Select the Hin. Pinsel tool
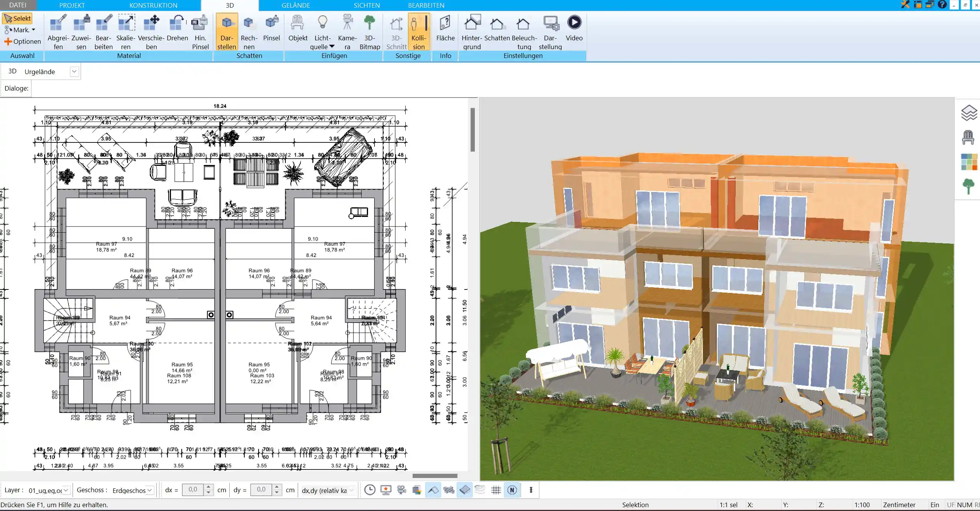The image size is (980, 511). click(x=200, y=32)
